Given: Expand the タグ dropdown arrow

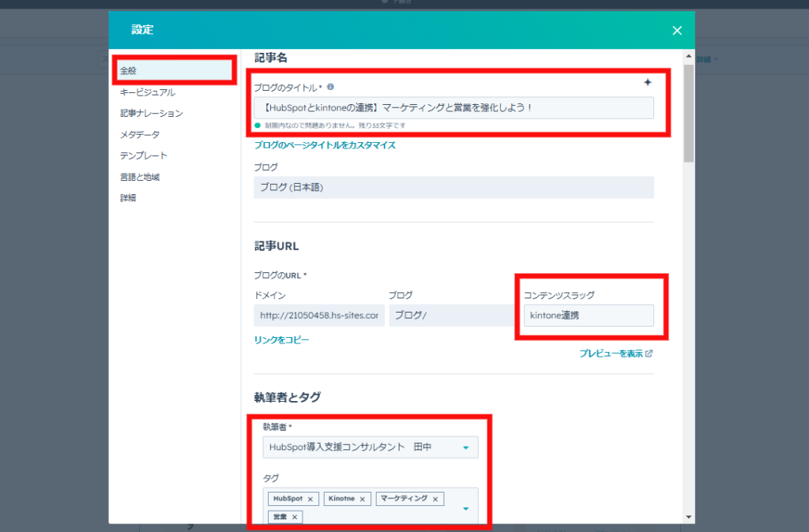Looking at the screenshot, I should coord(465,509).
